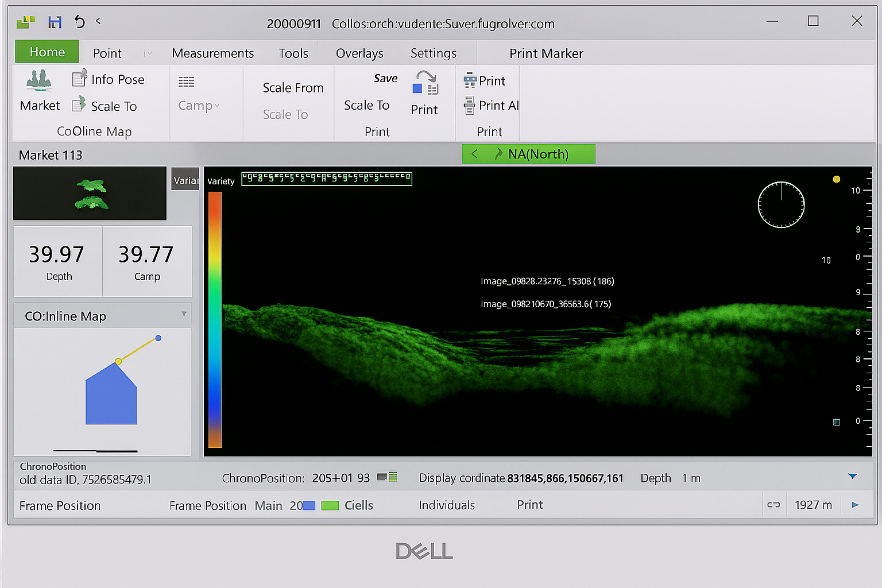Click Scale To under Save

tap(366, 105)
